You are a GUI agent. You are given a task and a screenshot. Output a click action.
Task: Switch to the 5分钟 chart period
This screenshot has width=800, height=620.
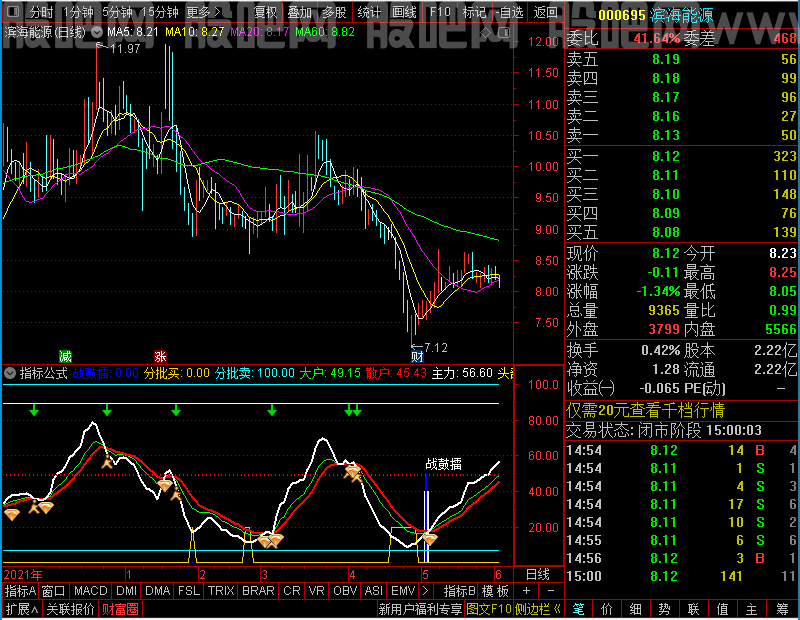(117, 12)
